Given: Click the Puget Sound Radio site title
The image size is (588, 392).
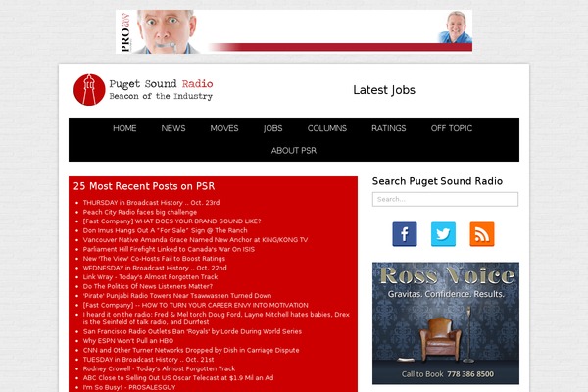Looking at the screenshot, I should coord(161,83).
